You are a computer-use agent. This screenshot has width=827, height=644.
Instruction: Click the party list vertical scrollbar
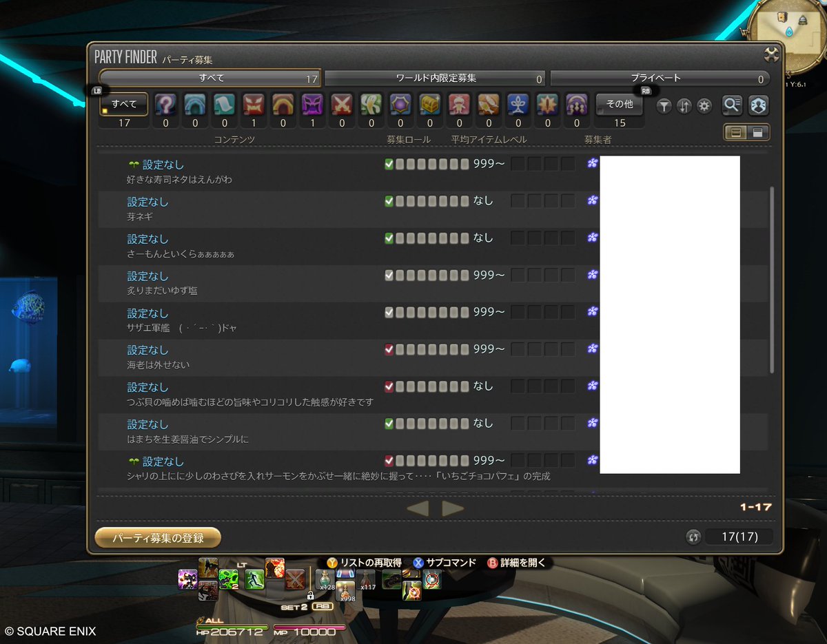click(x=772, y=279)
